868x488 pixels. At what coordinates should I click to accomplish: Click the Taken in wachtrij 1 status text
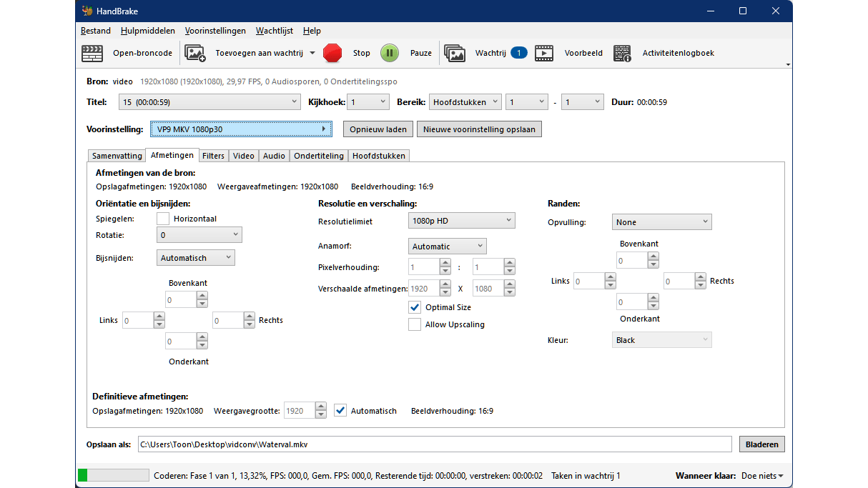click(586, 476)
